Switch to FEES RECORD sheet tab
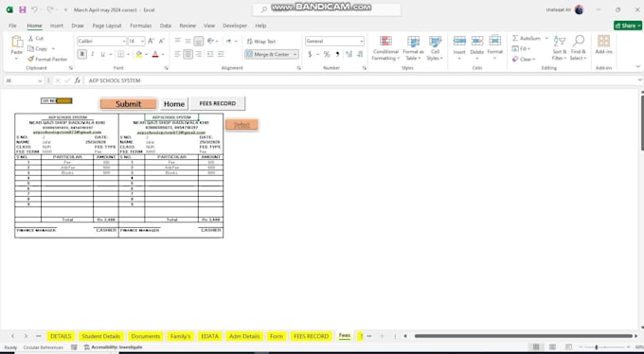This screenshot has width=644, height=354. pyautogui.click(x=311, y=336)
